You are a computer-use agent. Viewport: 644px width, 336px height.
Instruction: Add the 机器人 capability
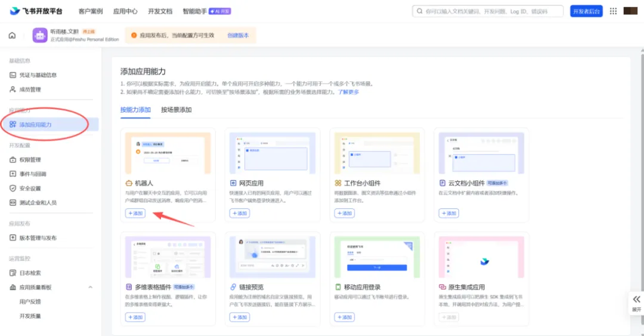coord(135,213)
